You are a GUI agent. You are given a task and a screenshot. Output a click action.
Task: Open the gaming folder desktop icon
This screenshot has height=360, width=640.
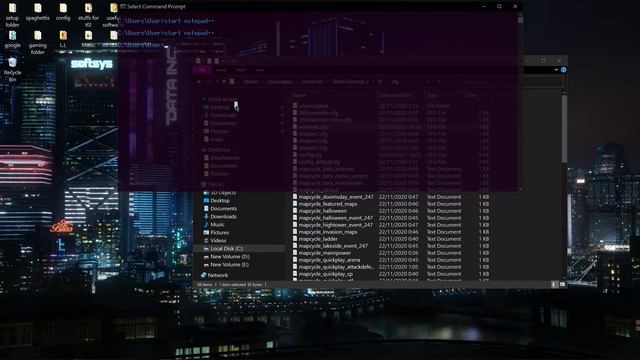(38, 42)
